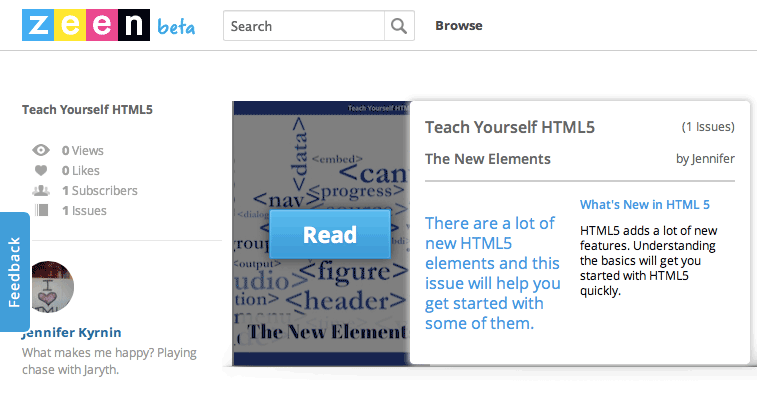Viewport: 757px width, 399px height.
Task: Click the Issues stack icon
Action: click(42, 210)
